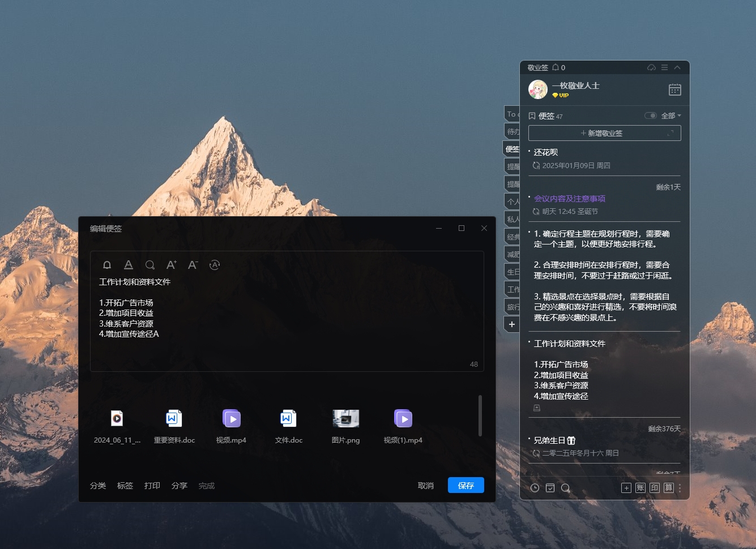Click 打印 in the edit note dialog
Image resolution: width=756 pixels, height=549 pixels.
[x=152, y=486]
